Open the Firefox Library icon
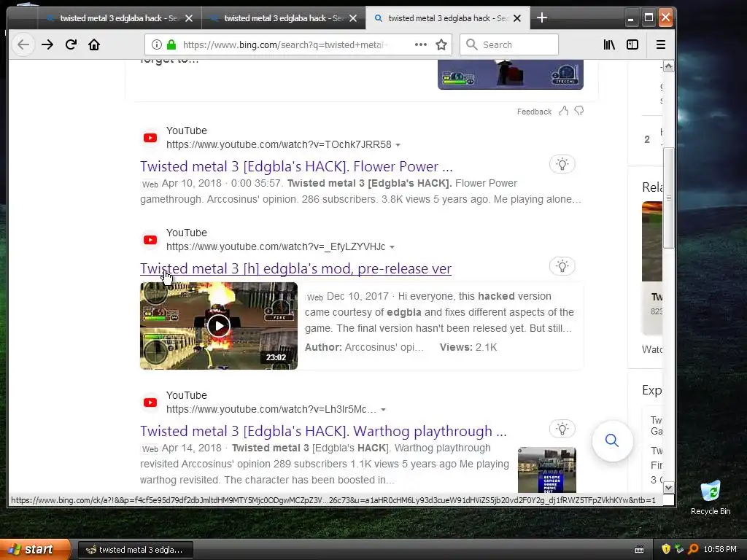747x560 pixels. tap(609, 44)
